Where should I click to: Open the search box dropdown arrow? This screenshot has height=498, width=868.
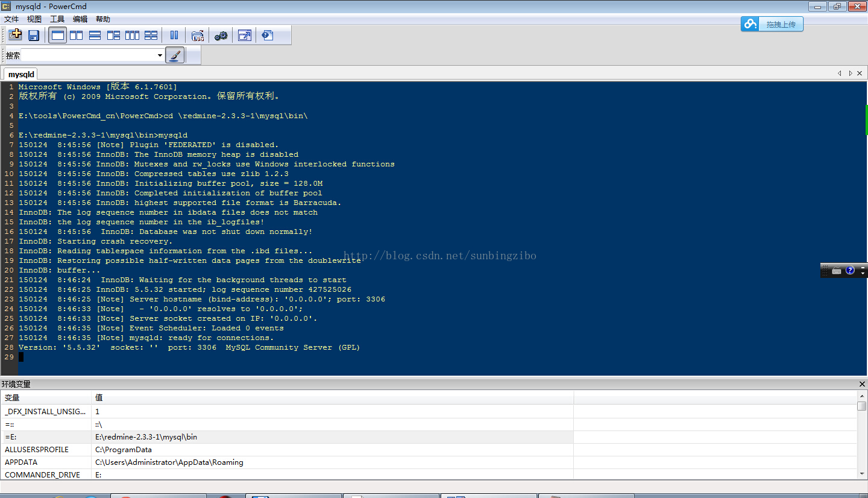(160, 55)
